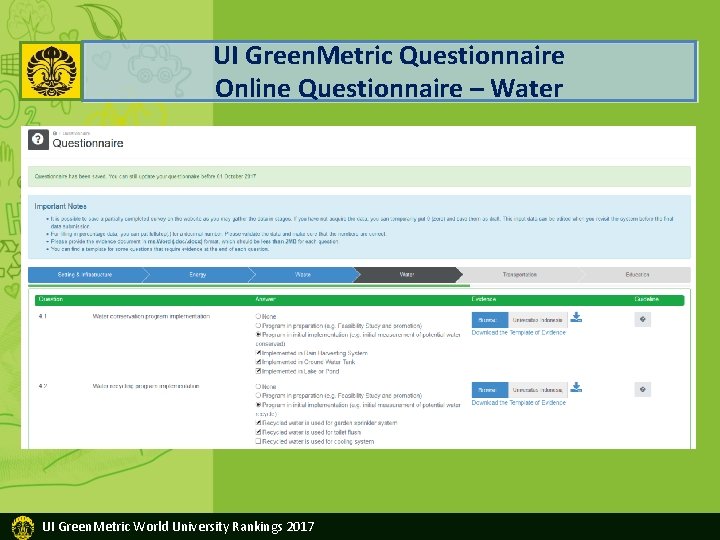Select 'Program in preparation' for question 4.1
Screen dimensions: 720x540
258,326
